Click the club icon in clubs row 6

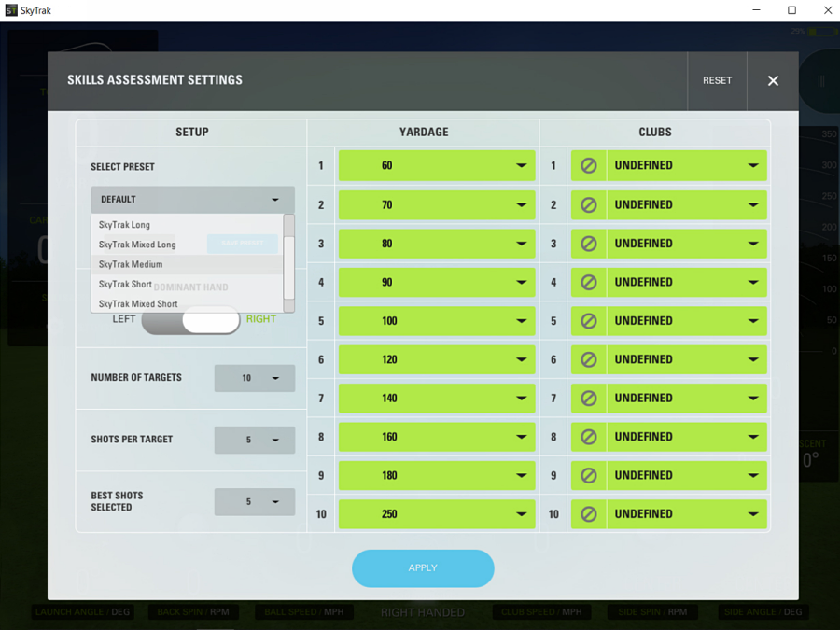(x=588, y=359)
